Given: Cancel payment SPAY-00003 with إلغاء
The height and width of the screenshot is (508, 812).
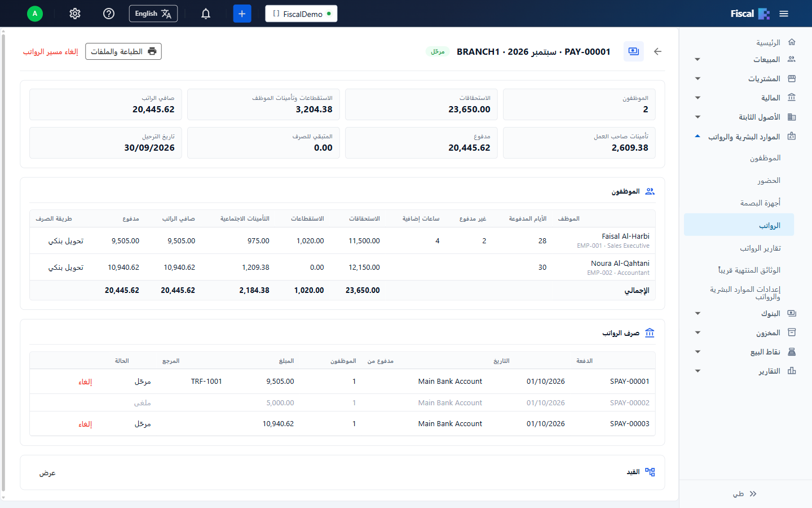Looking at the screenshot, I should click(x=85, y=424).
